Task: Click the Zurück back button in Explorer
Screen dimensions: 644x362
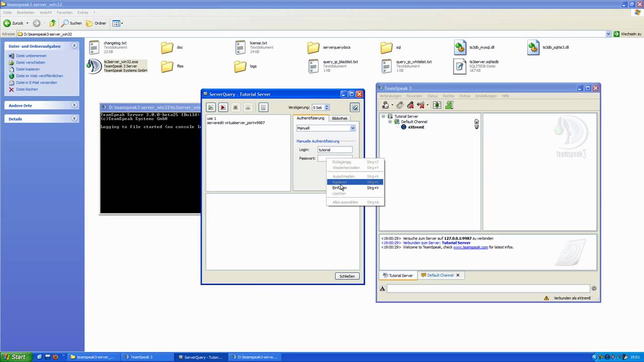Action: (x=14, y=23)
